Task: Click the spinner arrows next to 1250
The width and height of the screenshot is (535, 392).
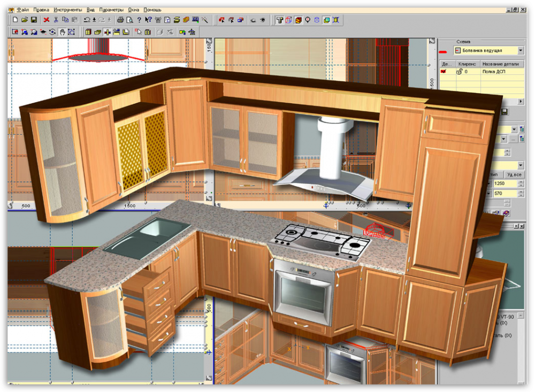Action: (521, 183)
